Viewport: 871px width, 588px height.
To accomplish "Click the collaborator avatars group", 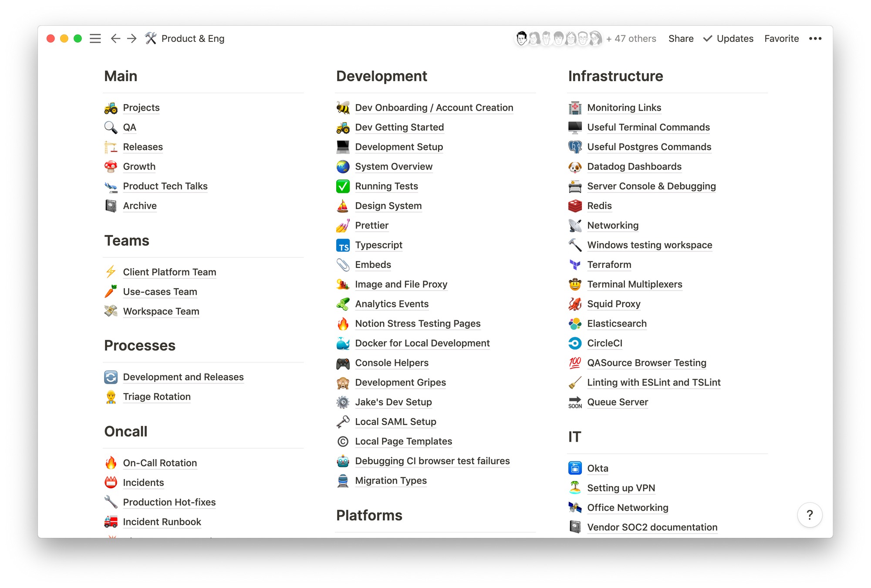I will point(559,39).
